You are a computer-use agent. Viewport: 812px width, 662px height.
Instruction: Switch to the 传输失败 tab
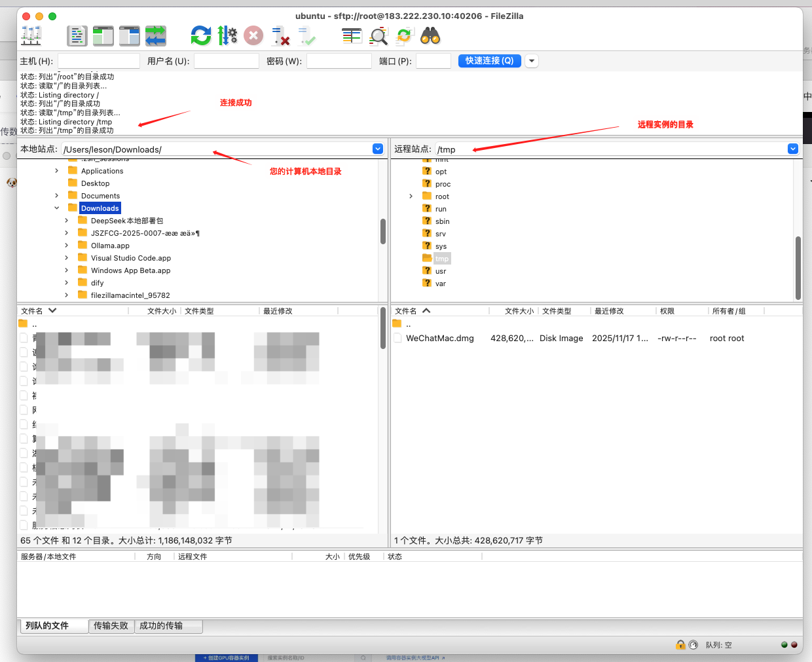(111, 626)
